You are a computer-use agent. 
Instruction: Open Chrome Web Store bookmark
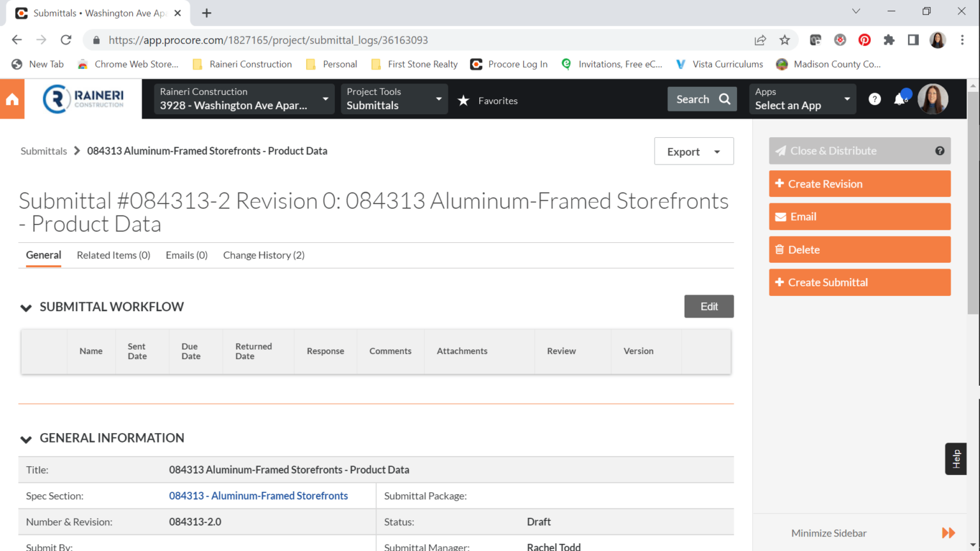point(128,64)
